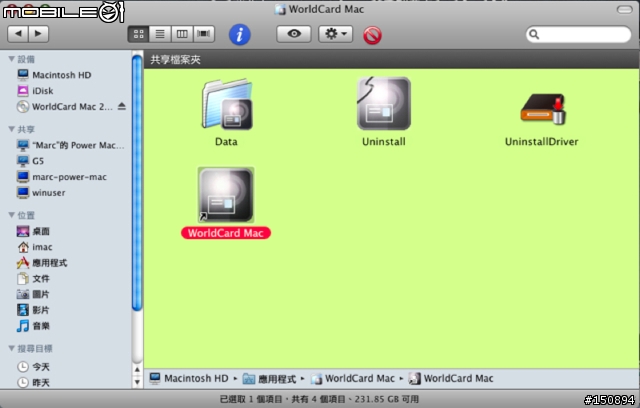The height and width of the screenshot is (408, 640).
Task: Collapse the 共享 sidebar section
Action: [x=11, y=129]
